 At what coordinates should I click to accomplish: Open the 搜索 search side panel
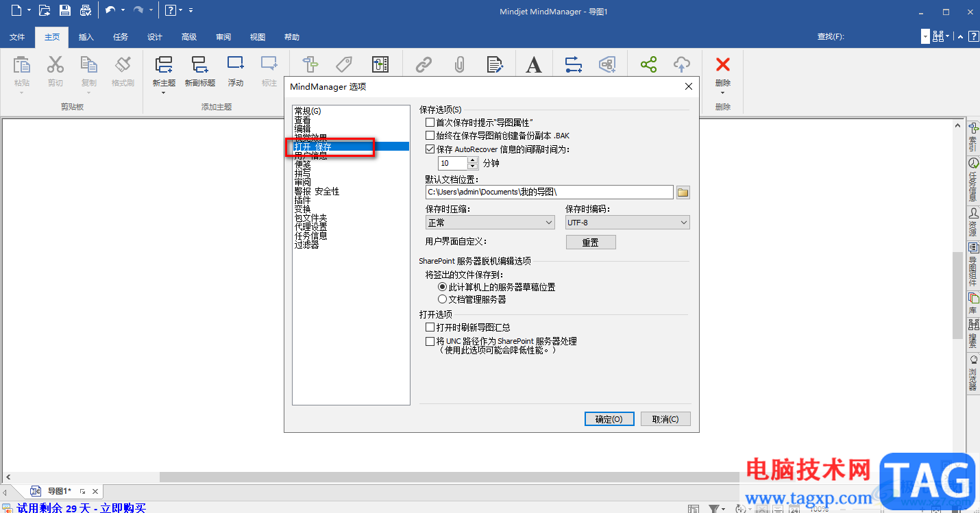pos(972,334)
